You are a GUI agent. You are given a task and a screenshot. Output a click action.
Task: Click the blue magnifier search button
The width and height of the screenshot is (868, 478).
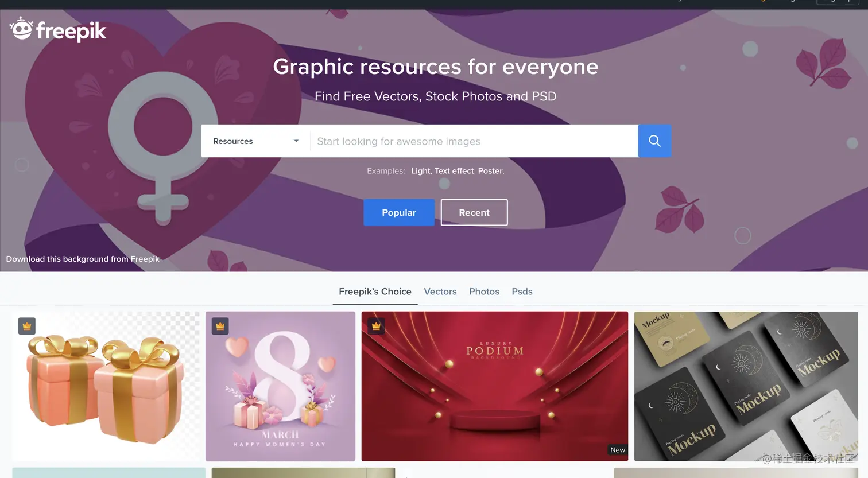654,141
